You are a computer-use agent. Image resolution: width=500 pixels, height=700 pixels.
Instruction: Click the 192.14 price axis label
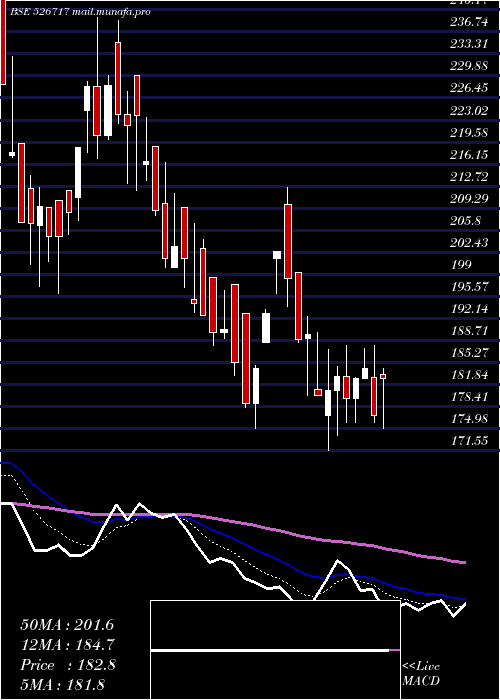(469, 309)
